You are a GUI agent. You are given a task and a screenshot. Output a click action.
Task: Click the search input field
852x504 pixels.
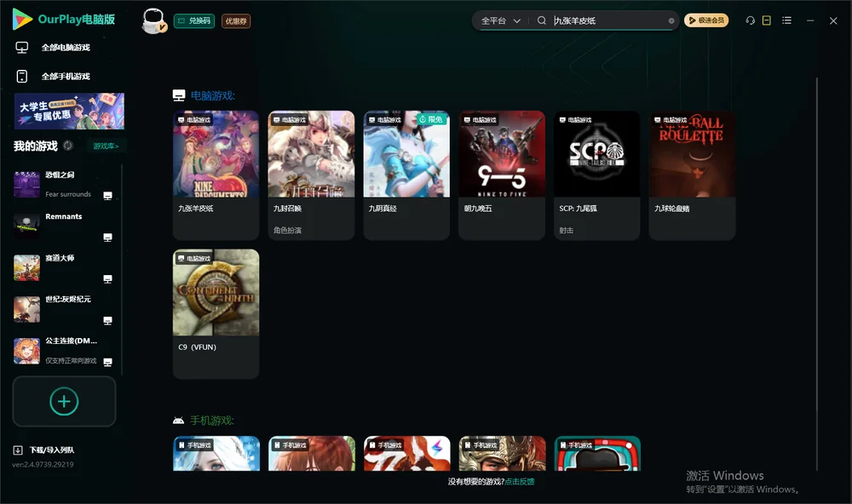[x=608, y=20]
